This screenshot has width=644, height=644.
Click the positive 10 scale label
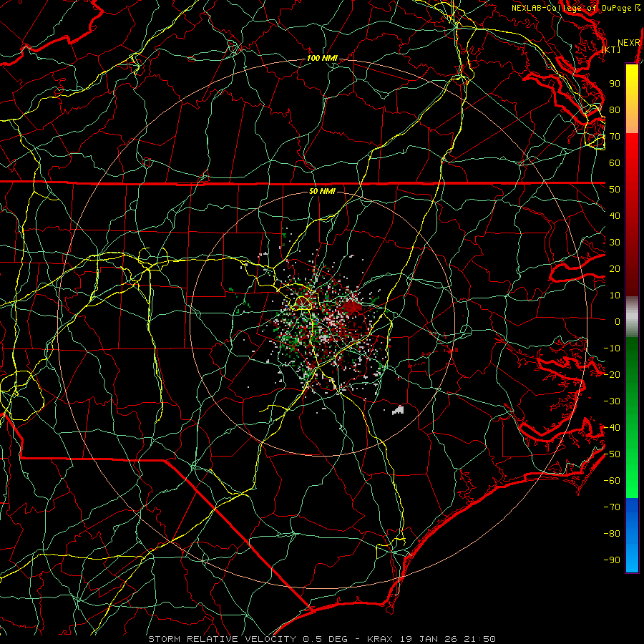point(615,296)
